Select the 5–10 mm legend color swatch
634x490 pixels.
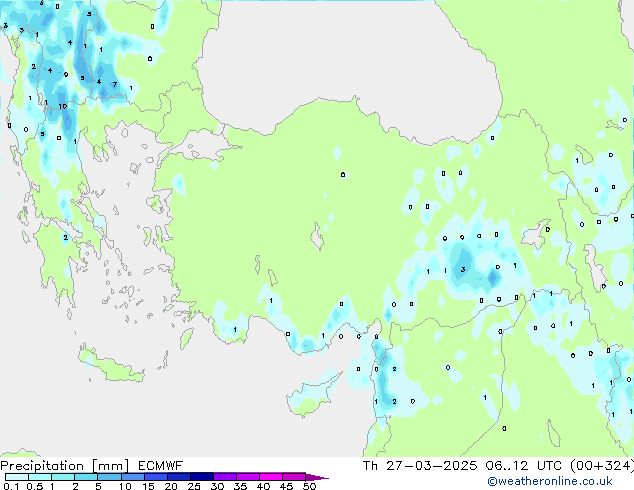(x=109, y=477)
